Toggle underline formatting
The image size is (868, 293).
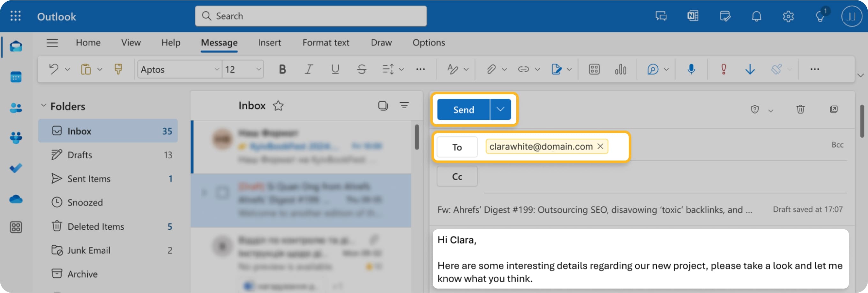coord(335,69)
